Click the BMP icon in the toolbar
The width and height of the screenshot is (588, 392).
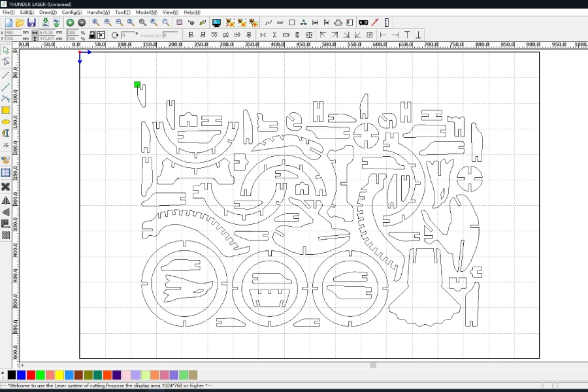point(280,22)
